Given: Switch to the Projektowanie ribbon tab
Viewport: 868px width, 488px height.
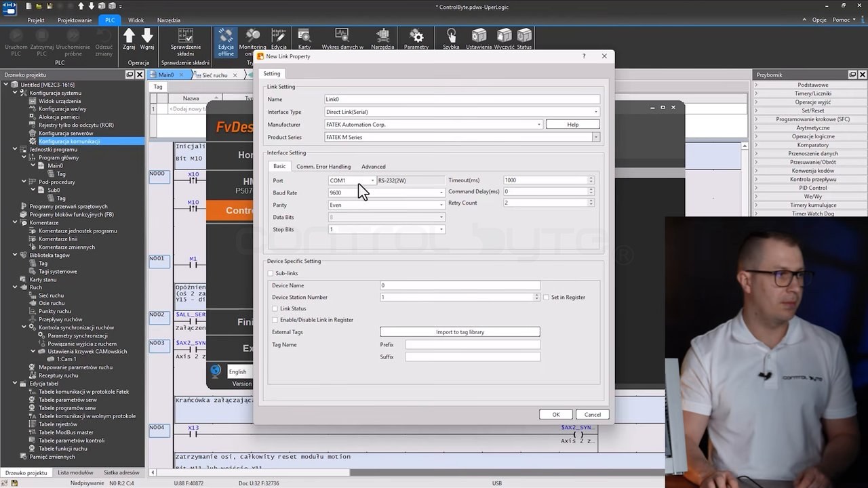Looking at the screenshot, I should 75,20.
